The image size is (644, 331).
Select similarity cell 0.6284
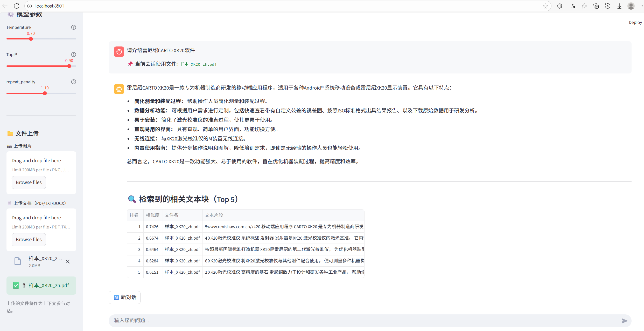pyautogui.click(x=153, y=261)
